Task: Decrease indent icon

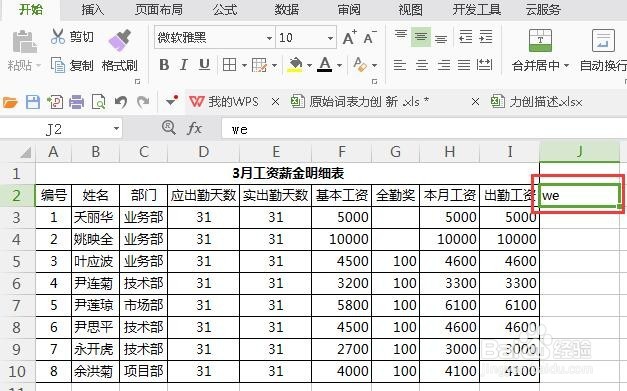Action: [465, 37]
